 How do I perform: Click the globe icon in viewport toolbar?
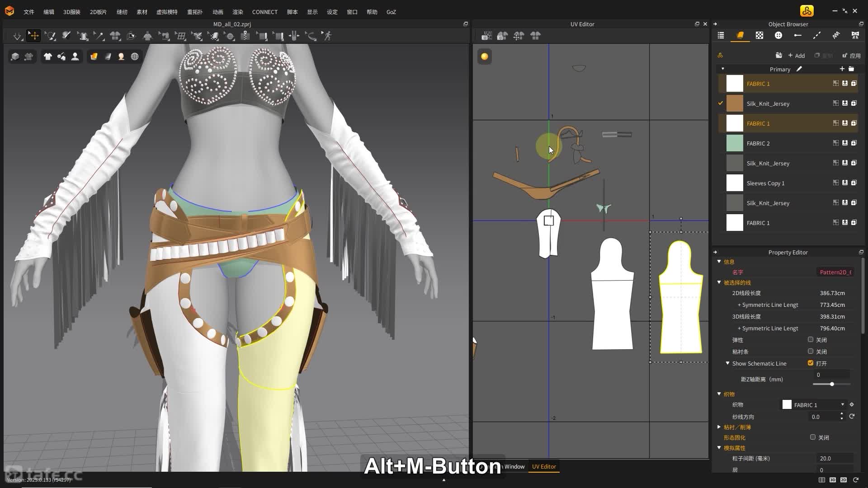point(135,56)
